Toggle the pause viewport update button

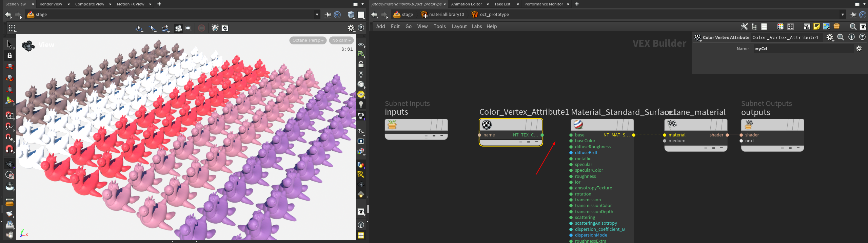pyautogui.click(x=361, y=141)
